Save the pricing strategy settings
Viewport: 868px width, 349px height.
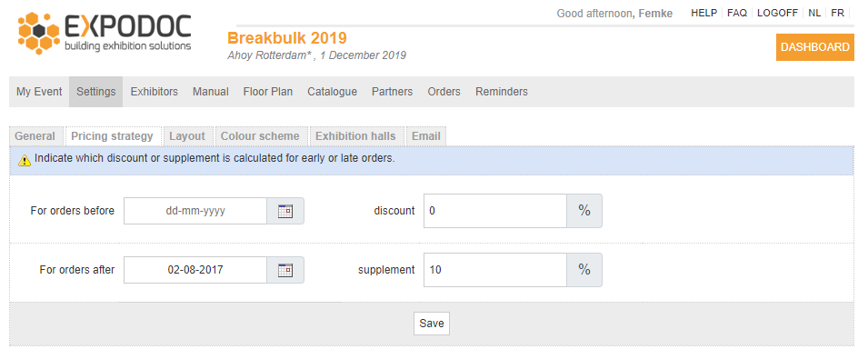432,324
